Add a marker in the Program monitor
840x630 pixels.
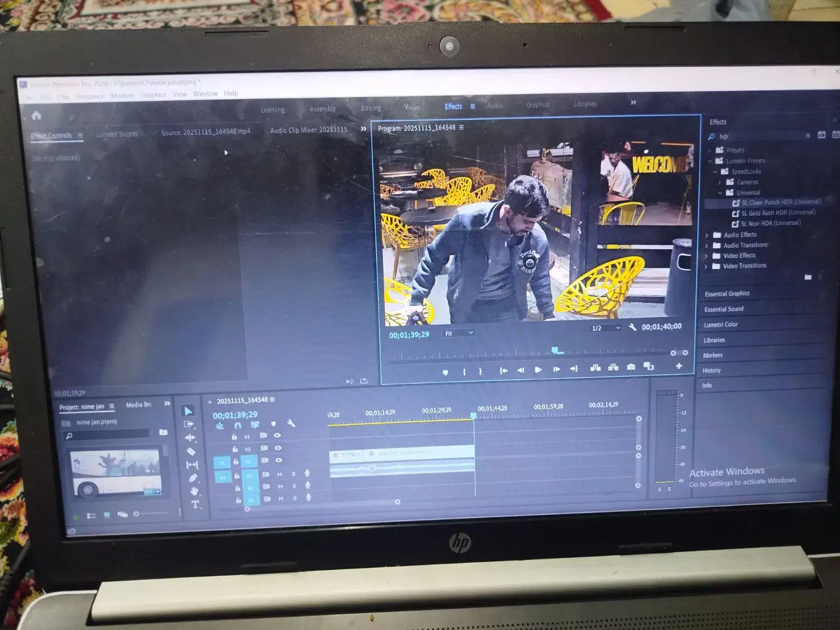445,372
